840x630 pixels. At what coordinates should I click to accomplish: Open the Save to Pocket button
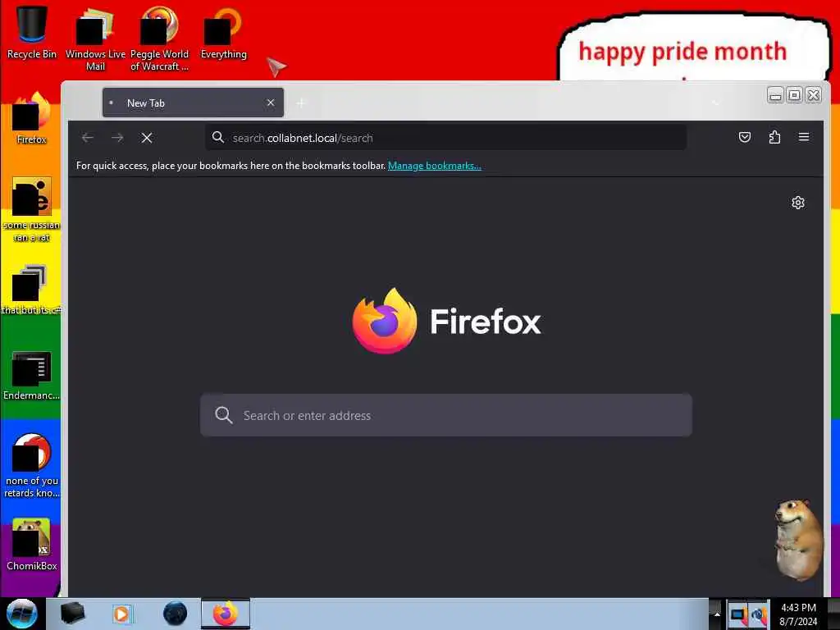click(x=745, y=137)
